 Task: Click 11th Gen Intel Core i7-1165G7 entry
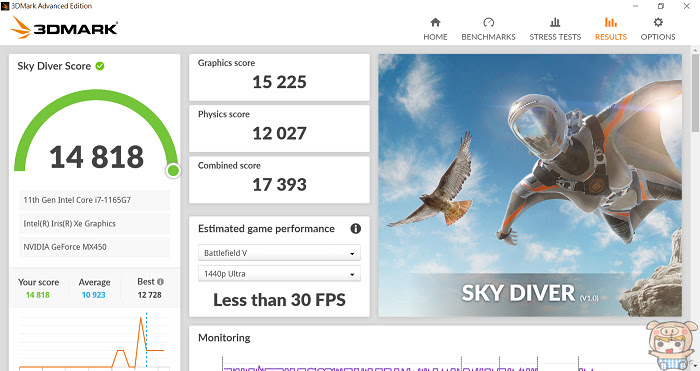tap(94, 200)
